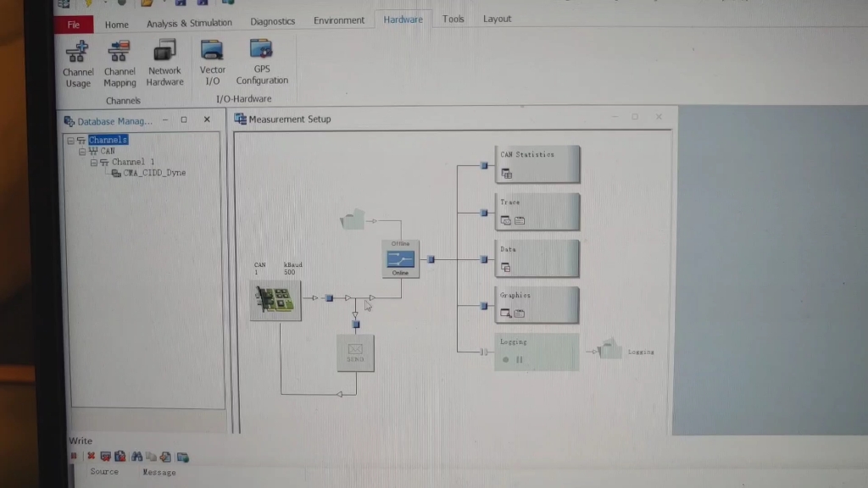This screenshot has height=488, width=868.
Task: Open the Trace block window
Action: pos(537,212)
